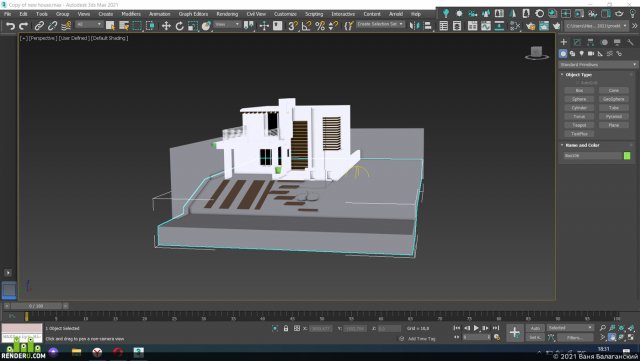Click the Teapot primitive button

pyautogui.click(x=579, y=125)
